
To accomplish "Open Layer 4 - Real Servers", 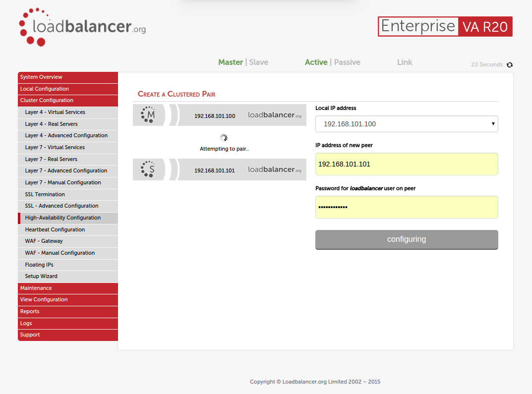I will [x=68, y=124].
